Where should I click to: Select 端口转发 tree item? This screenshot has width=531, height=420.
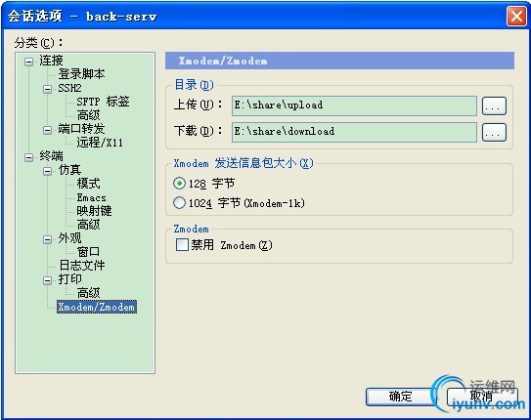(x=81, y=129)
